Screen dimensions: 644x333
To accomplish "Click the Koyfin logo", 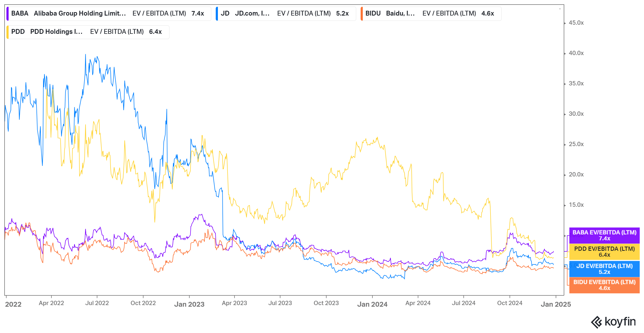I will 614,321.
